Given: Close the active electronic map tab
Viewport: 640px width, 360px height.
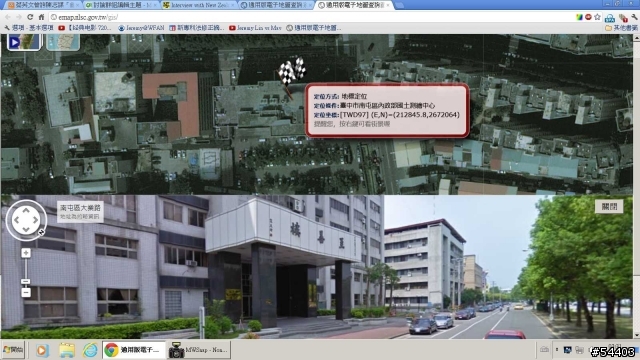Looking at the screenshot, I should pos(388,5).
